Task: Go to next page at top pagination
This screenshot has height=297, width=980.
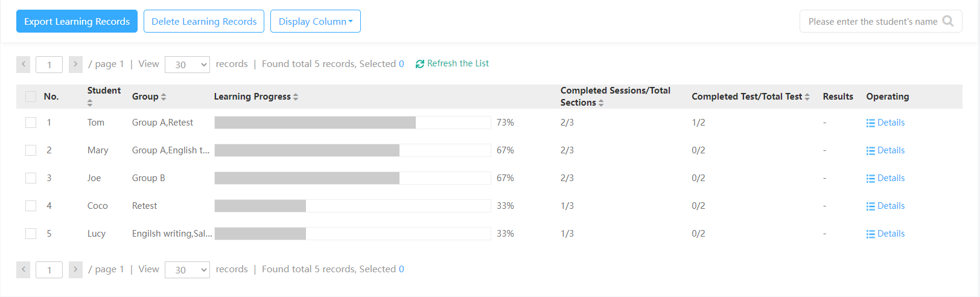Action: 75,64
